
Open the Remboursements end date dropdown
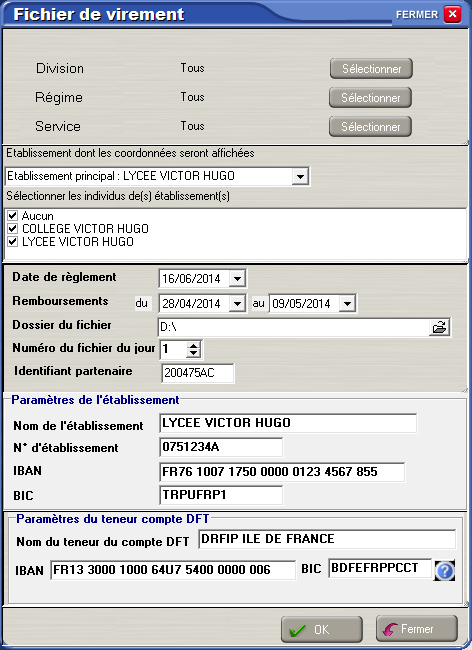pos(347,303)
